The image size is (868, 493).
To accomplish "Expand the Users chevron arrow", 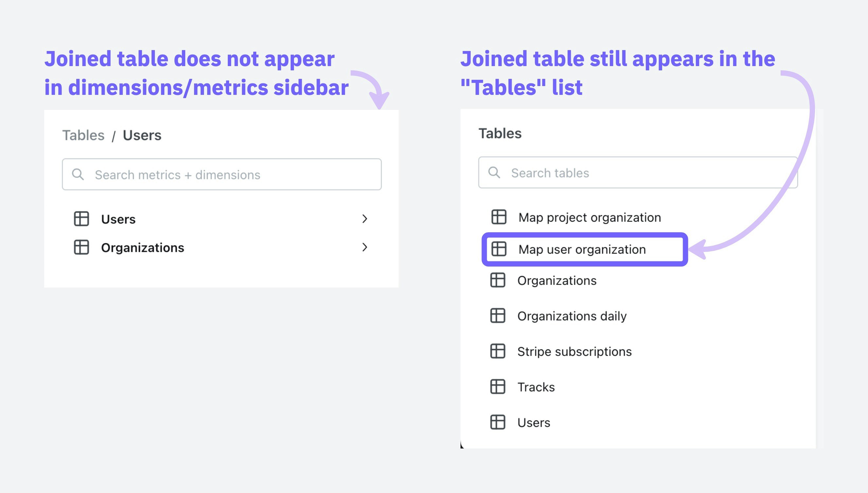I will click(x=364, y=219).
